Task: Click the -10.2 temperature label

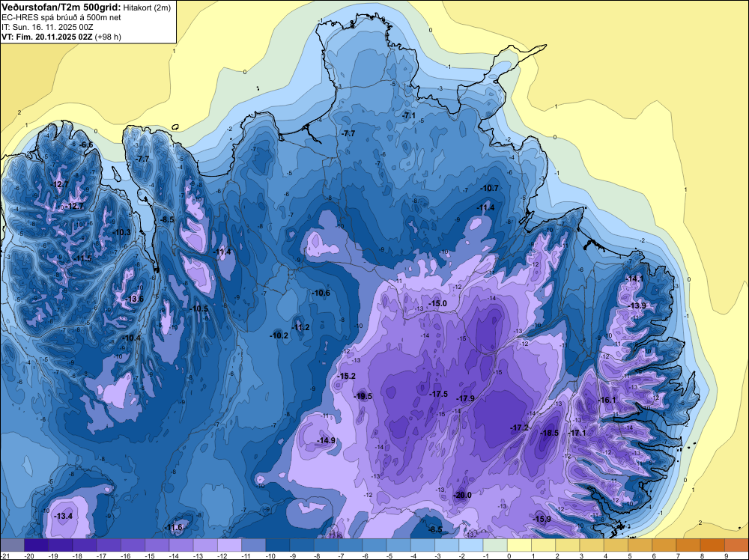Action: [279, 335]
